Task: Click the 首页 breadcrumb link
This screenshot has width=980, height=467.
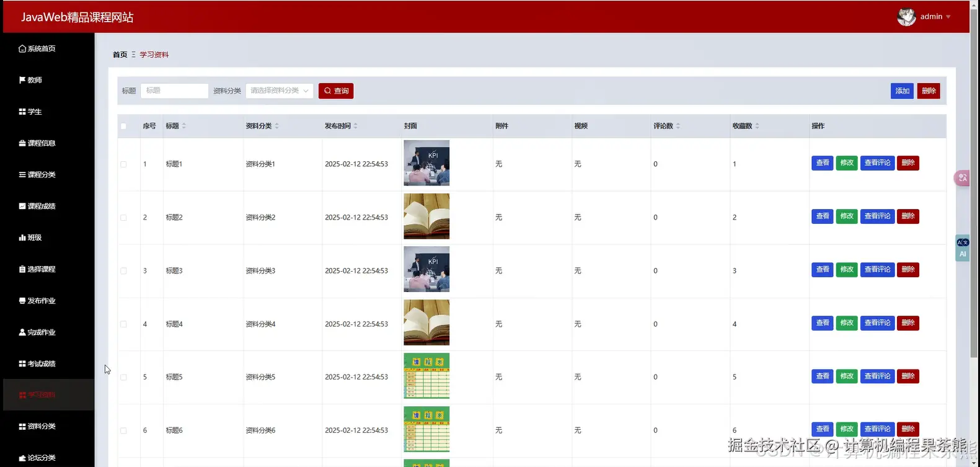Action: click(120, 55)
